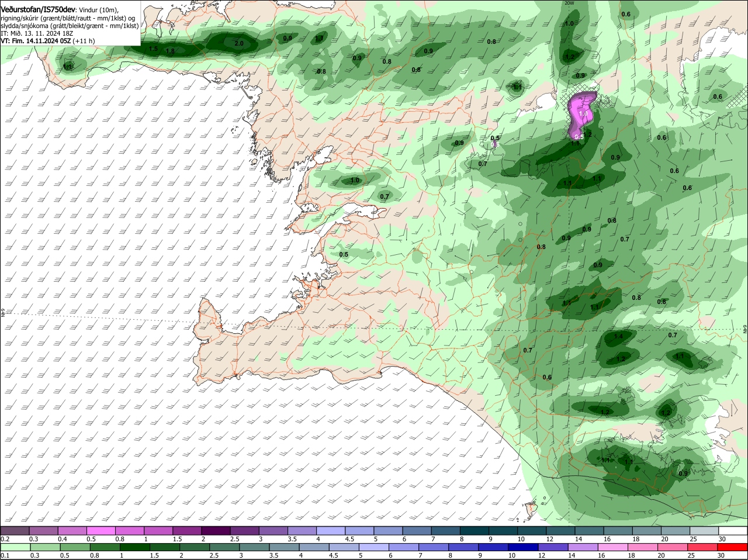Pick the 0.3 swatch in the upper snow legend
Screen dimensions: 748x560
coord(44,530)
